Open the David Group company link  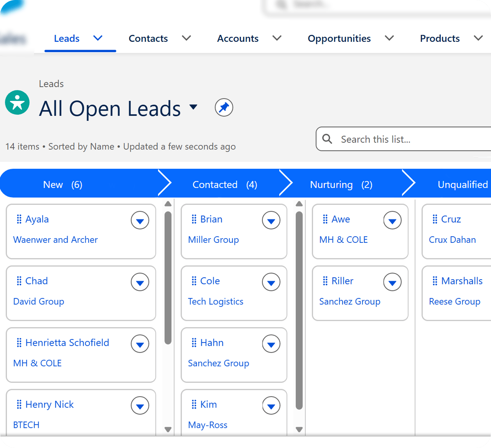click(x=38, y=301)
